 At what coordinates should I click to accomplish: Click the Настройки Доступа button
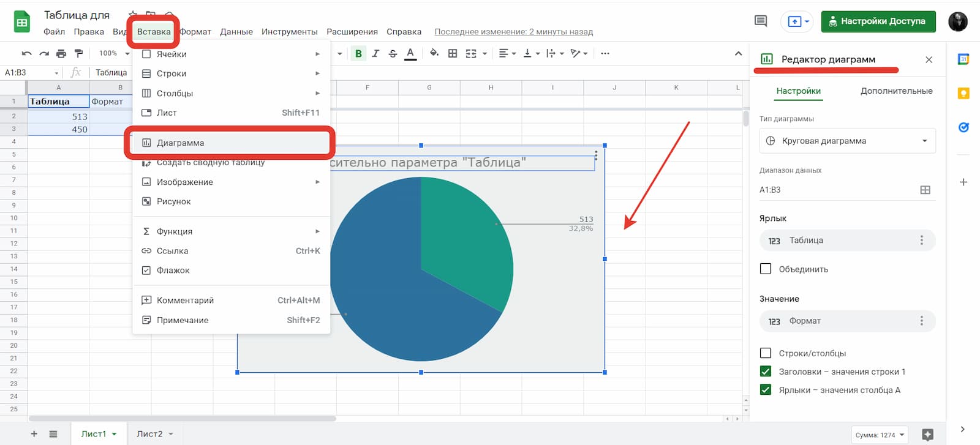click(878, 21)
